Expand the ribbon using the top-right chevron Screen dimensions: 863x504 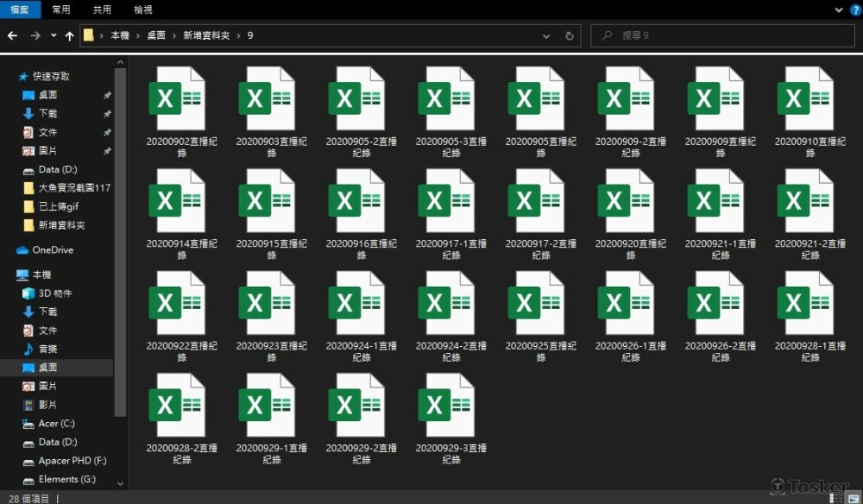839,9
